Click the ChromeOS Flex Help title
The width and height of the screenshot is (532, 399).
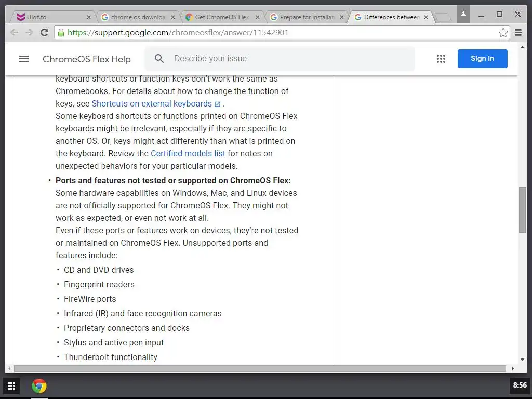[87, 59]
